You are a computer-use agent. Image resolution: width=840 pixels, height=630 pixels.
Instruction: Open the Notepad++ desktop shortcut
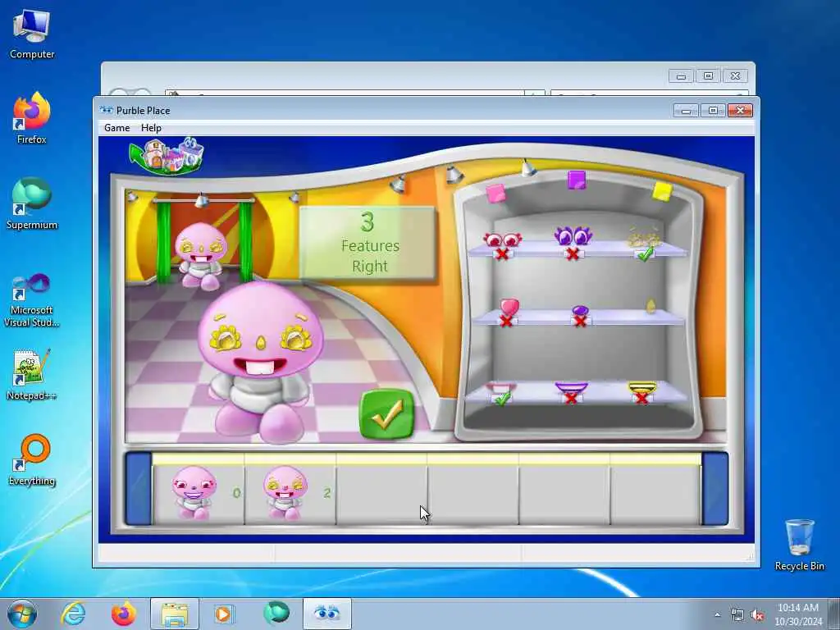32,375
